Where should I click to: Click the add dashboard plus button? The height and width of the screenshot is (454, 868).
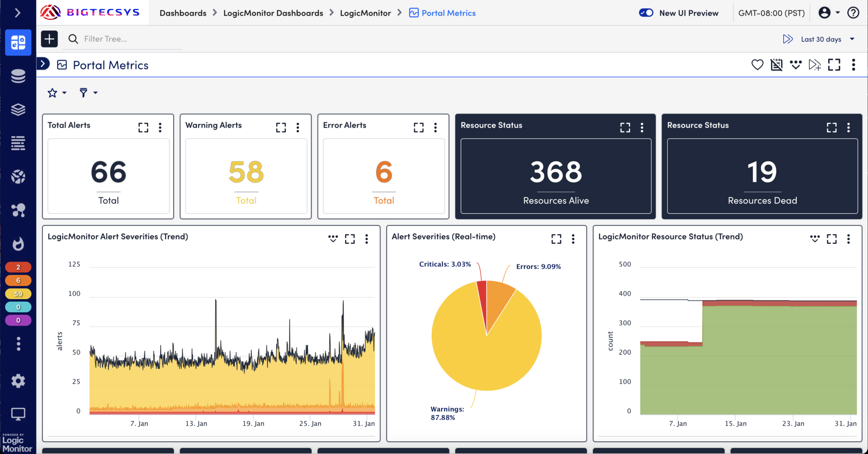click(49, 39)
